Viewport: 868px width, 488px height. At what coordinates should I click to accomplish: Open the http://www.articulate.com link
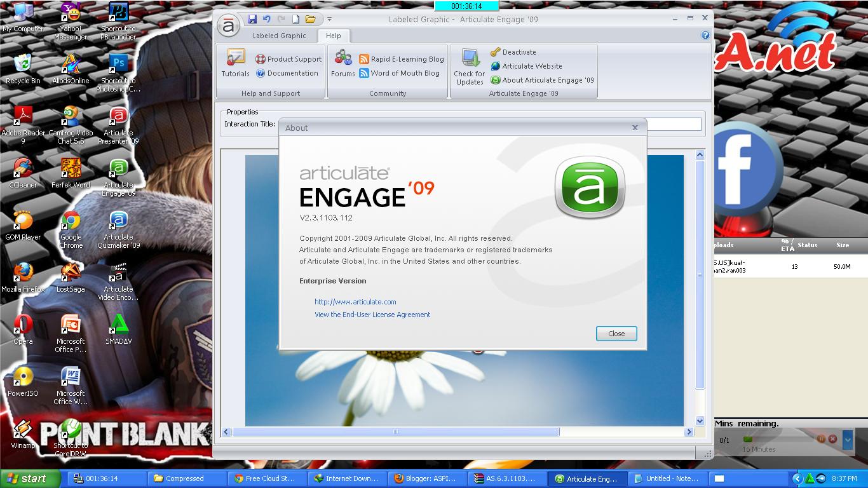tap(355, 302)
